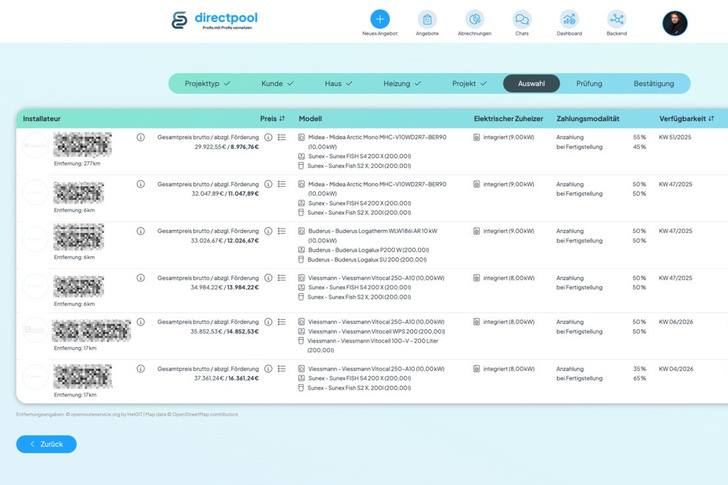
Task: Switch to the Projekttyp step
Action: point(207,84)
